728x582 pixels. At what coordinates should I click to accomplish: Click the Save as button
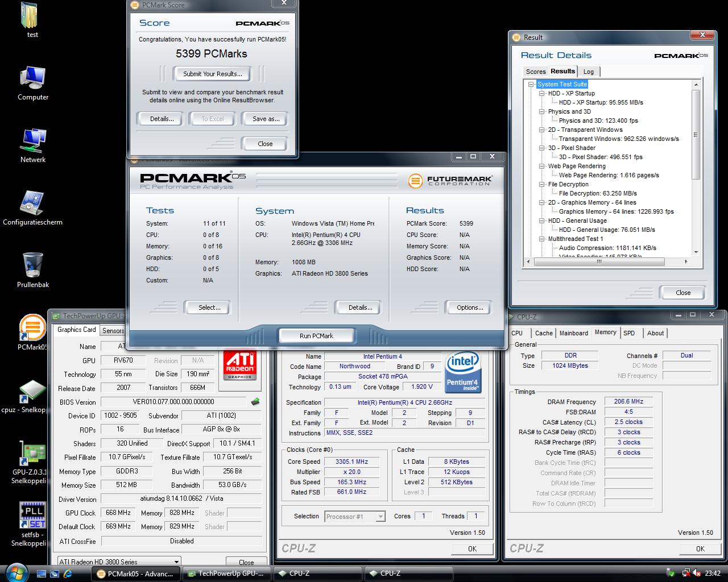[x=266, y=119]
